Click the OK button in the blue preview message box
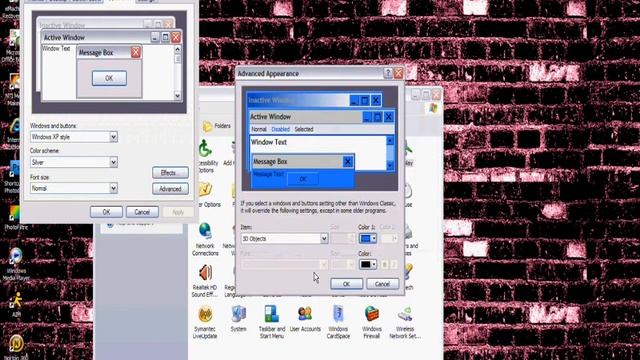The height and width of the screenshot is (360, 640). [303, 179]
